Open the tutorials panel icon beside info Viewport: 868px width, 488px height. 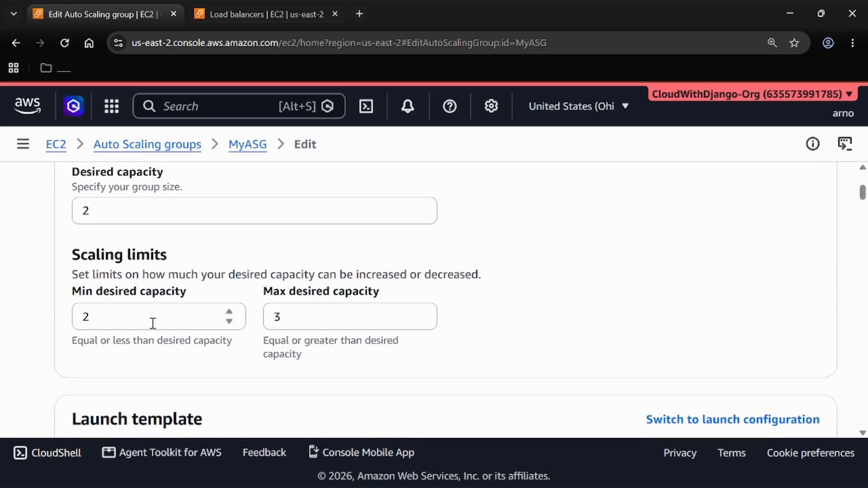[x=844, y=144]
